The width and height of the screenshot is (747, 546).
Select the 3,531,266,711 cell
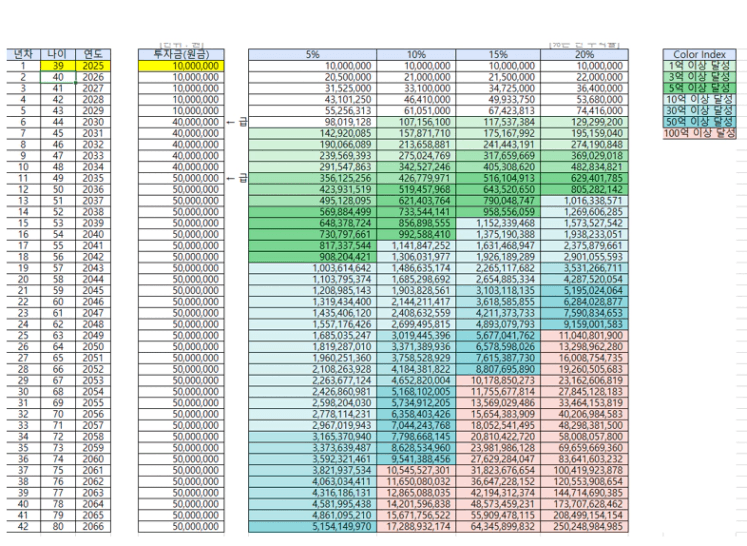[584, 268]
